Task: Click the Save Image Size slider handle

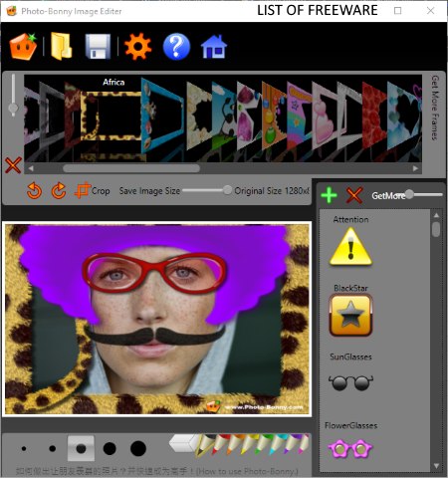Action: pyautogui.click(x=227, y=190)
